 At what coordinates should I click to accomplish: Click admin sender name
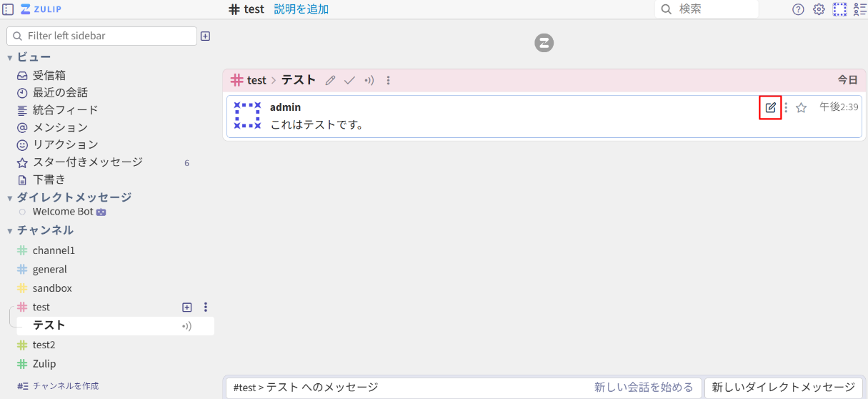tap(285, 107)
